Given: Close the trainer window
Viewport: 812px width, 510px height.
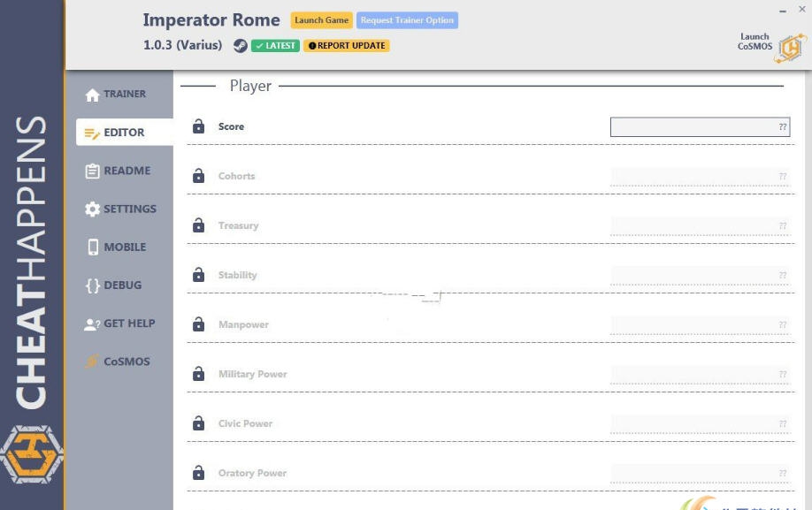Looking at the screenshot, I should [801, 10].
